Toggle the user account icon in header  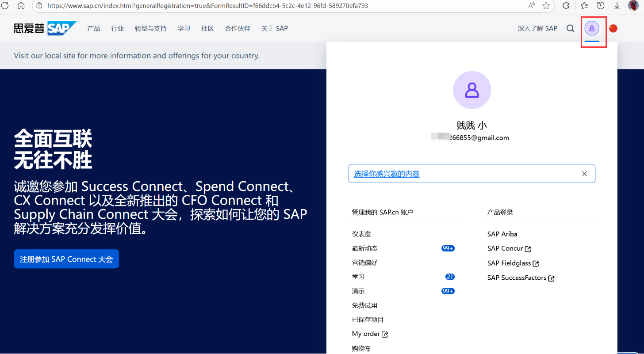point(592,28)
